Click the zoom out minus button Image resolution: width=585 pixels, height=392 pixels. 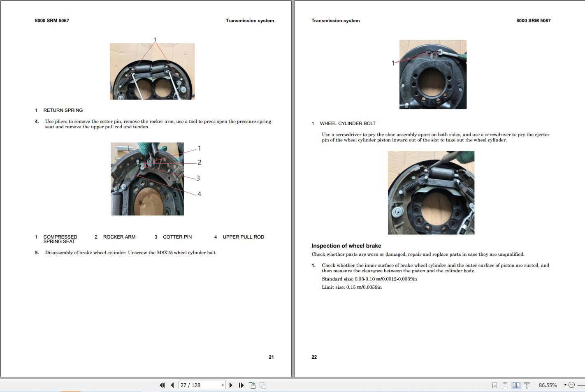(x=571, y=385)
